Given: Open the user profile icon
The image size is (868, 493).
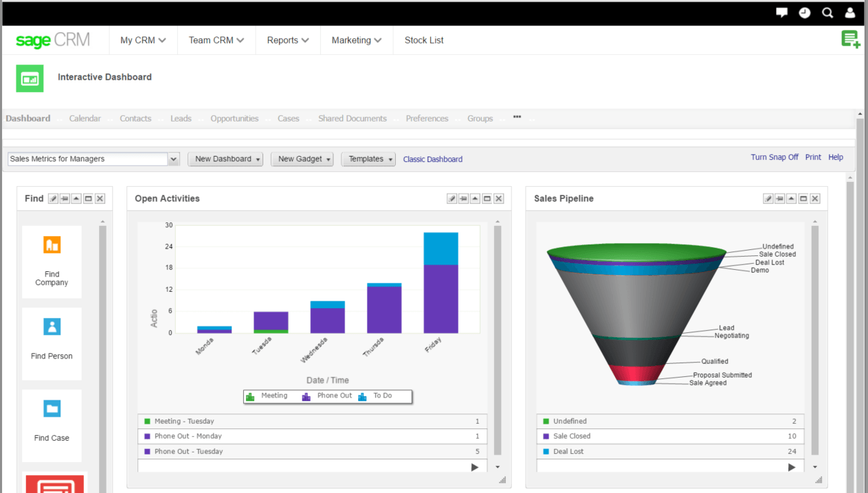Looking at the screenshot, I should [x=850, y=12].
